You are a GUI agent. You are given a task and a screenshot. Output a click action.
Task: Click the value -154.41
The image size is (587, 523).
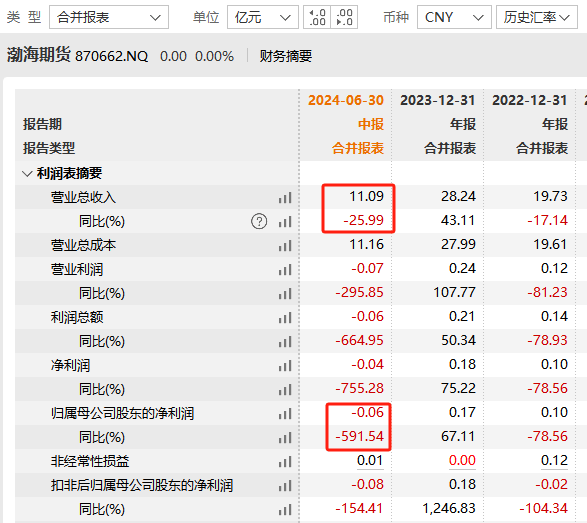point(359,508)
